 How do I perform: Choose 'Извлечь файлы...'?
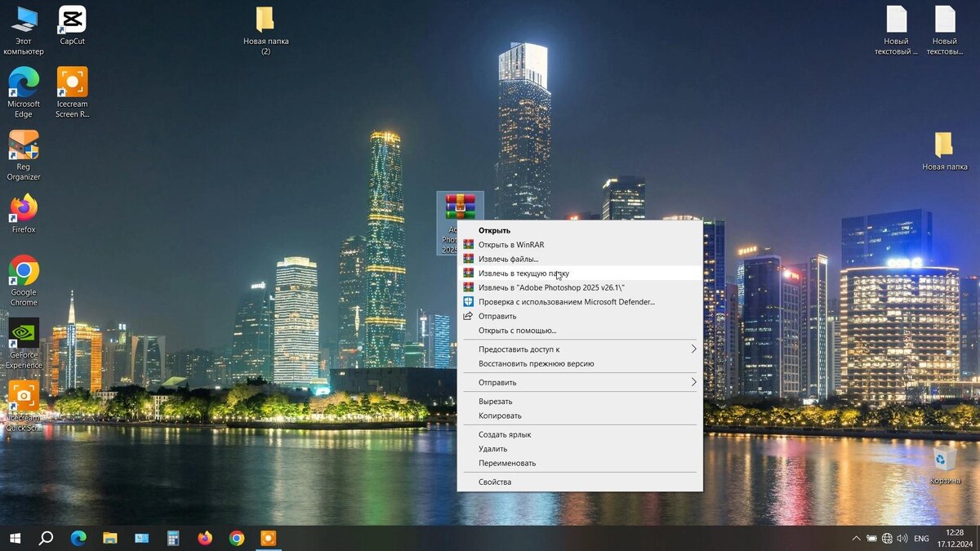(580, 259)
